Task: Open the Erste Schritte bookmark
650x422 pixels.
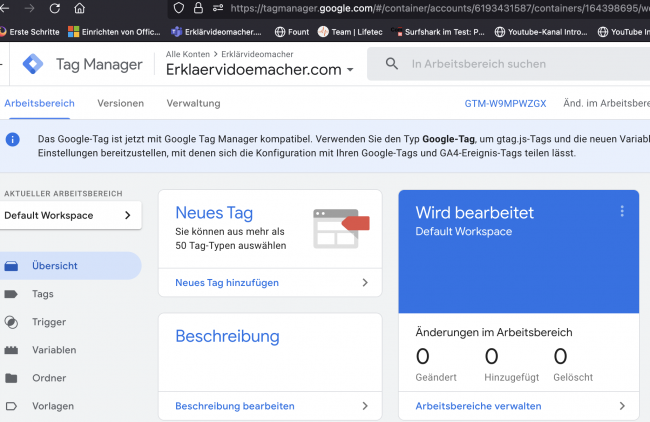Action: (x=30, y=32)
